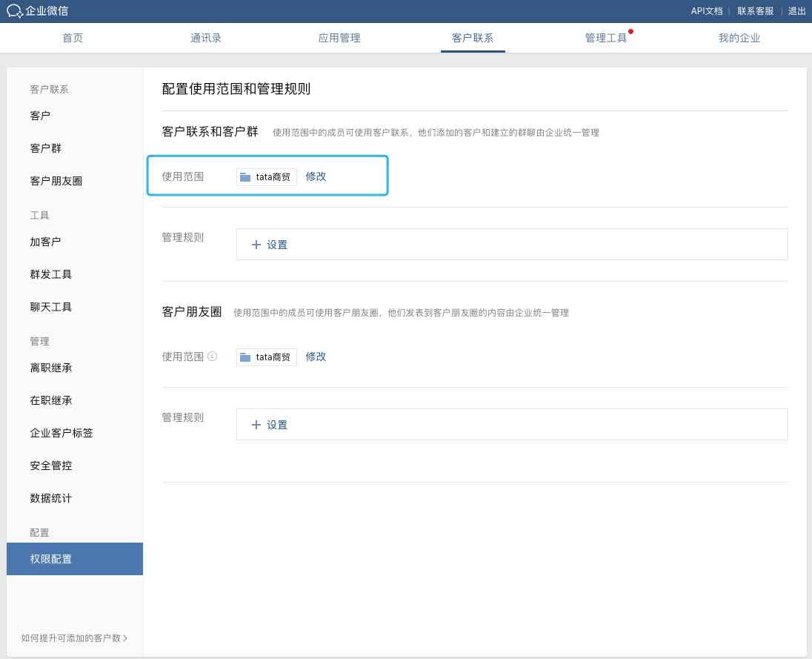Select 企业客户标签 in sidebar

(61, 433)
